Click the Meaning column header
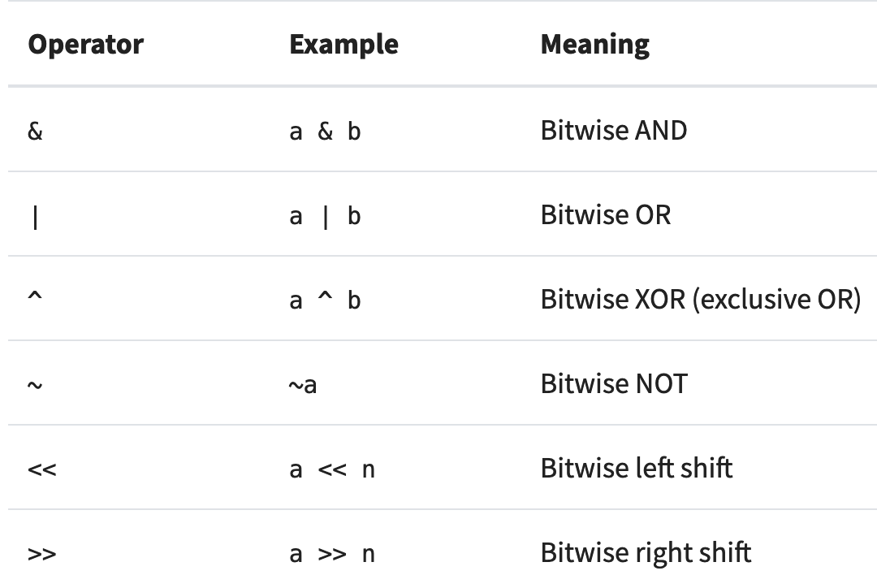Viewport: 877px width, 588px height. 594,44
